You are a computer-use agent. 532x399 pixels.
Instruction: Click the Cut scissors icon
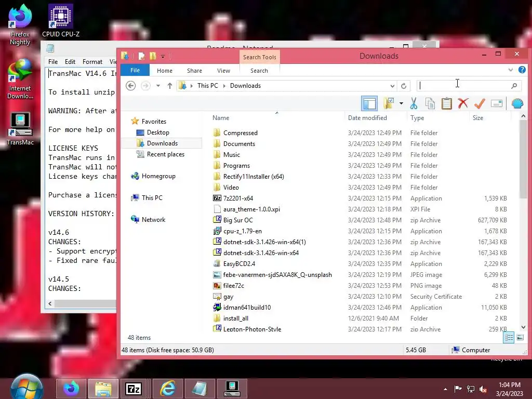414,103
